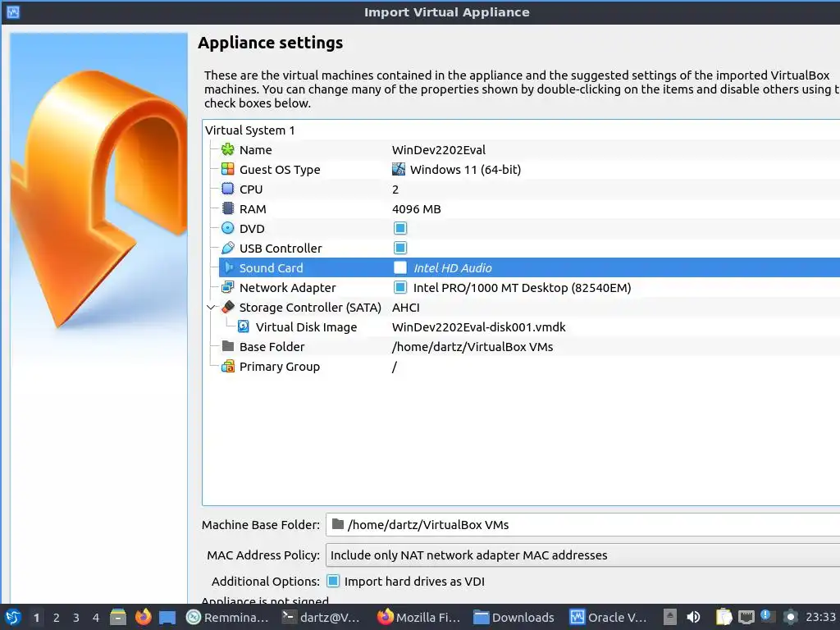This screenshot has height=630, width=840.
Task: Switch to workspace 3
Action: [76, 617]
